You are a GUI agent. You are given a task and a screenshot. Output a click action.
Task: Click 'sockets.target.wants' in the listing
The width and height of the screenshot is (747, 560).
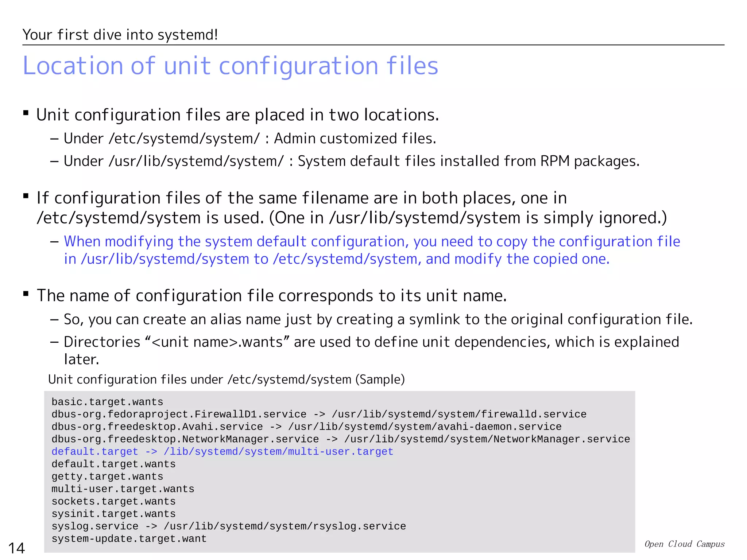(x=113, y=501)
